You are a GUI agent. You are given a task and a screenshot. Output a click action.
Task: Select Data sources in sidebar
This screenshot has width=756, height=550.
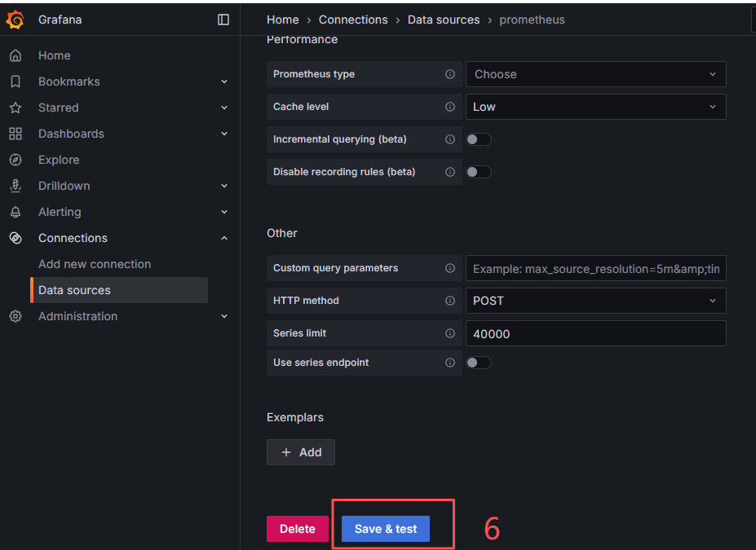(120, 290)
